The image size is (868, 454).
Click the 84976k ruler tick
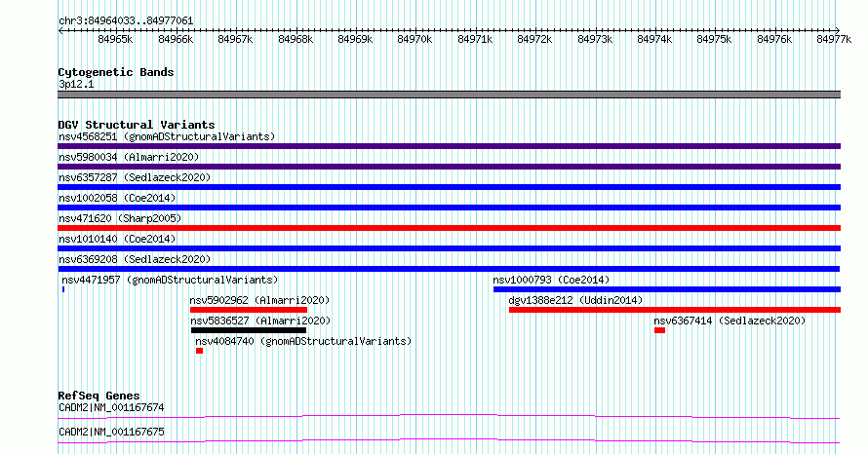(774, 39)
